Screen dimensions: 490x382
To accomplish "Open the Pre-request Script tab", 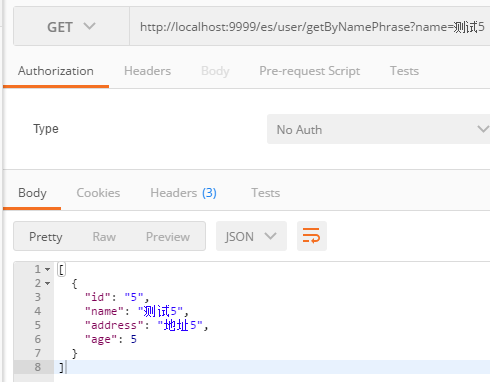I will pos(310,71).
